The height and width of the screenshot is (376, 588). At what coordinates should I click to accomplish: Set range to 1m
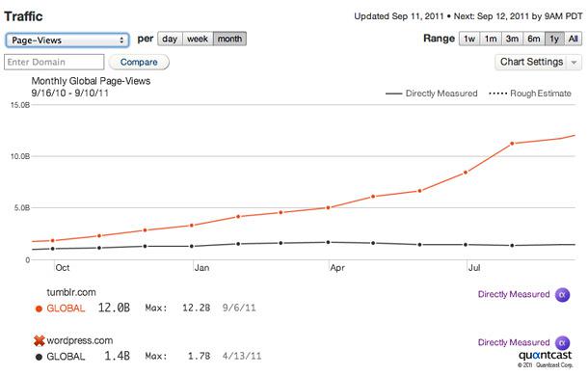click(x=491, y=39)
